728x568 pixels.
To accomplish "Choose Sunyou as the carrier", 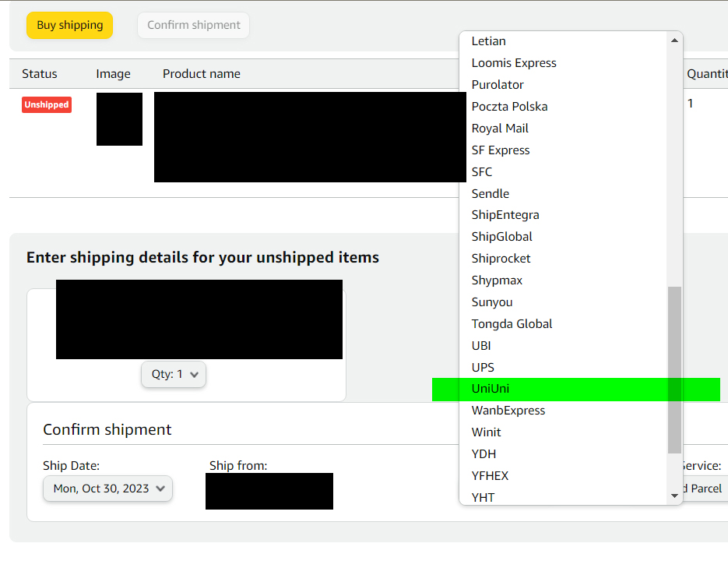I will 563,302.
